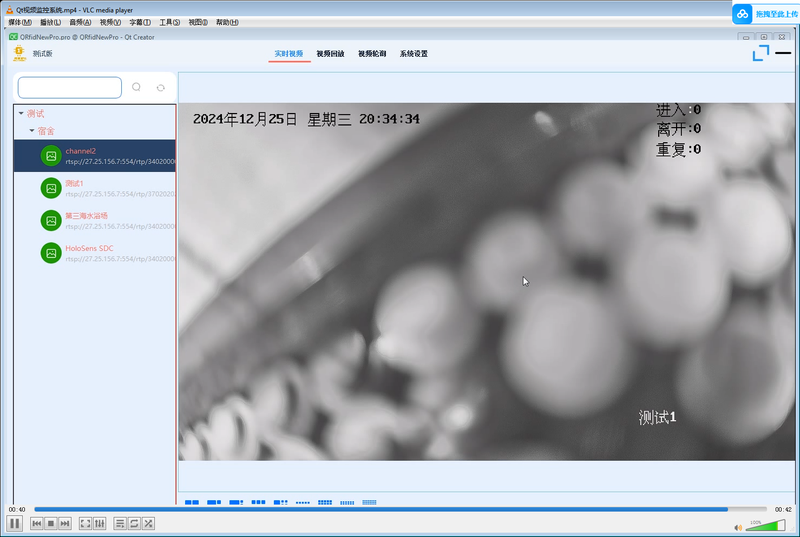Open the 字幕(T) menu
This screenshot has width=800, height=537.
click(140, 22)
